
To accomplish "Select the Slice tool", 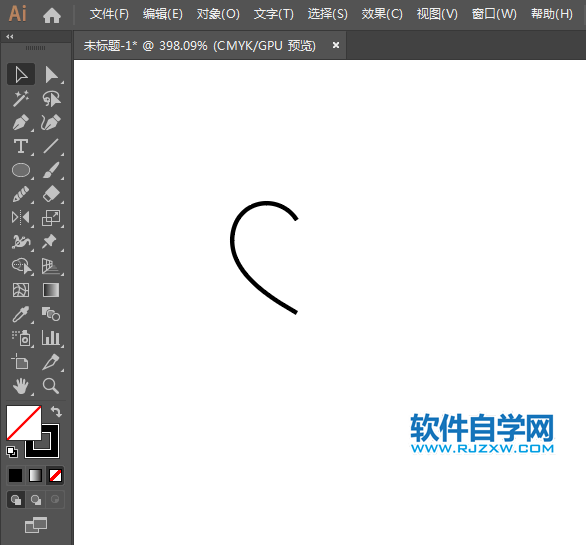I will pos(51,362).
